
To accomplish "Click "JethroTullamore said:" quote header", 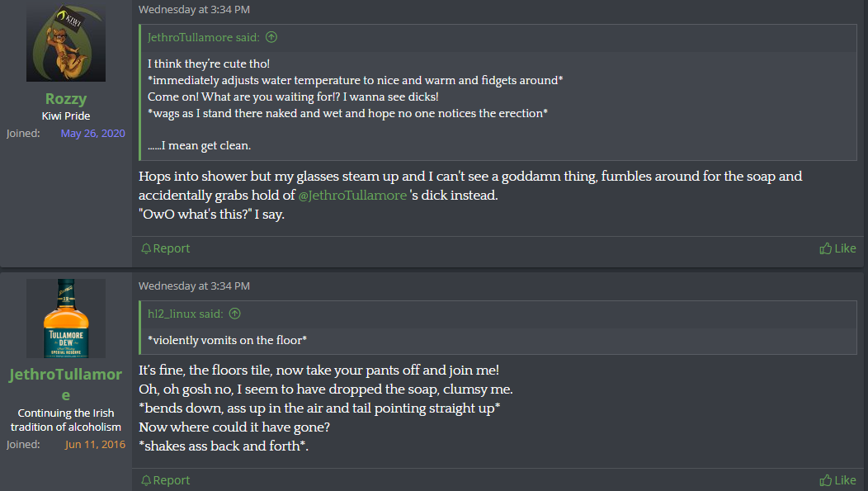I will click(204, 37).
